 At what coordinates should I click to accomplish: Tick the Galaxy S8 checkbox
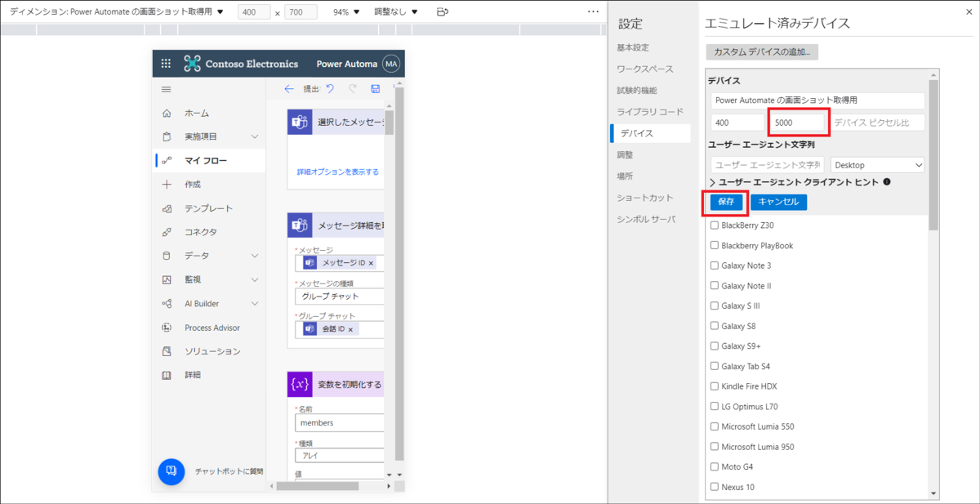pos(715,326)
